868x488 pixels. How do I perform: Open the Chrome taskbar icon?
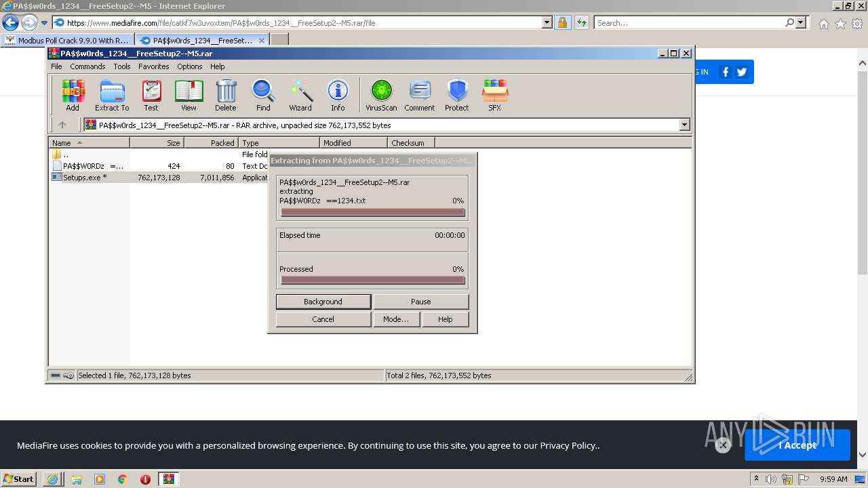click(x=122, y=479)
